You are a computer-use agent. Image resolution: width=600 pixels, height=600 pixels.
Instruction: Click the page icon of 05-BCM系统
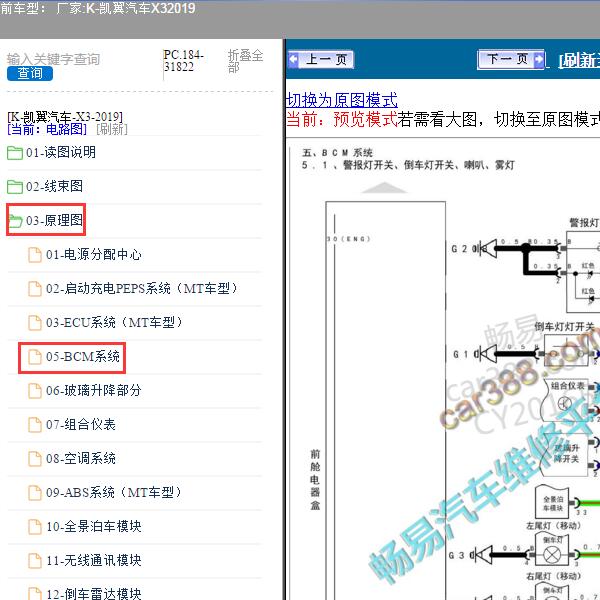35,357
